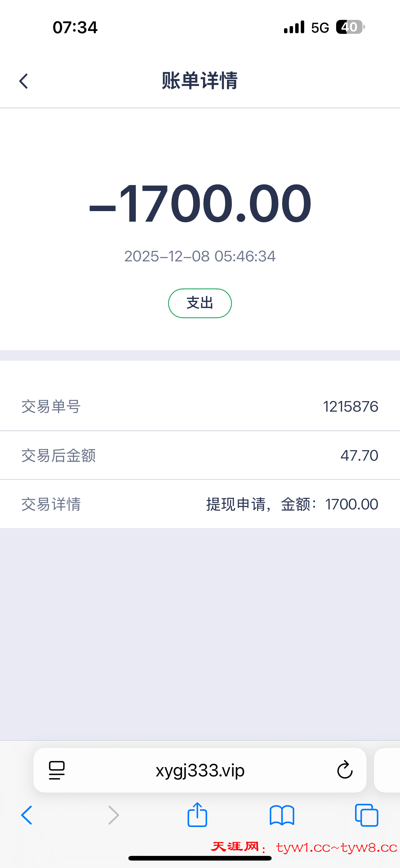The width and height of the screenshot is (400, 868).
Task: Tap the Safari page menu icon in address bar
Action: click(x=56, y=770)
